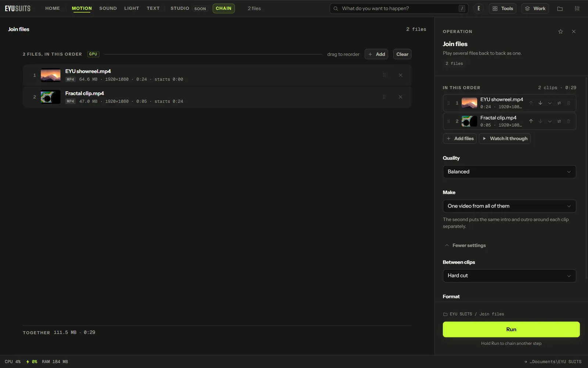
Task: Click the CHAIN button
Action: [223, 8]
